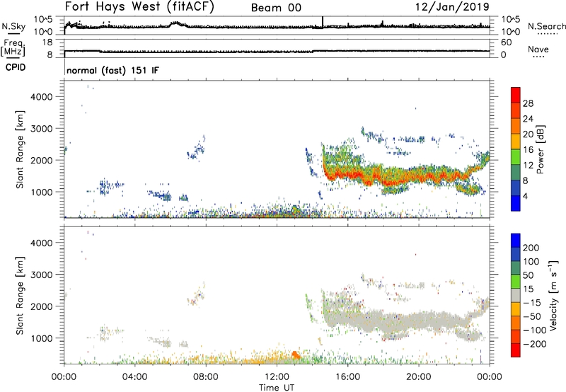Viewport: 566px width, 392px height.
Task: Pick the red top segment of power colorbar
Action: (x=516, y=96)
